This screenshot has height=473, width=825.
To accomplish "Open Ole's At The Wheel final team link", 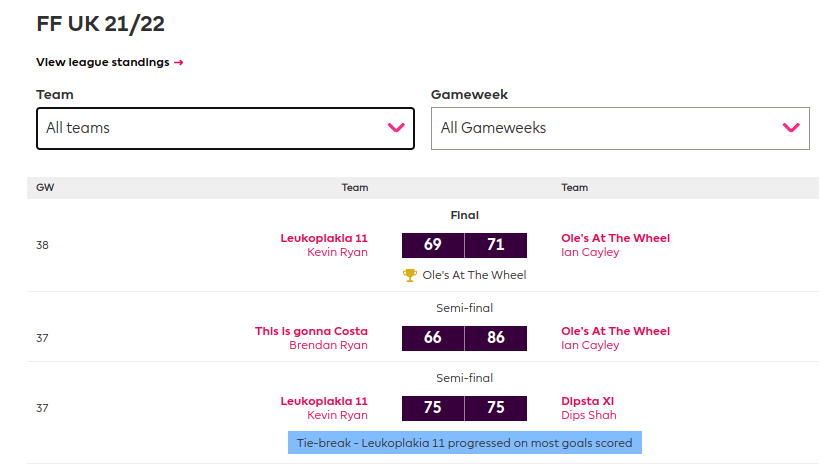I will pyautogui.click(x=616, y=238).
